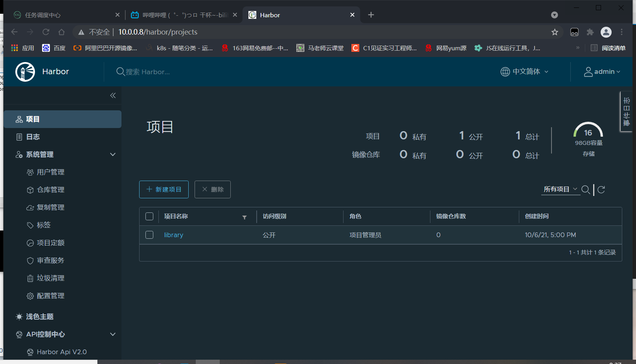
Task: Toggle the library row checkbox
Action: pos(149,235)
